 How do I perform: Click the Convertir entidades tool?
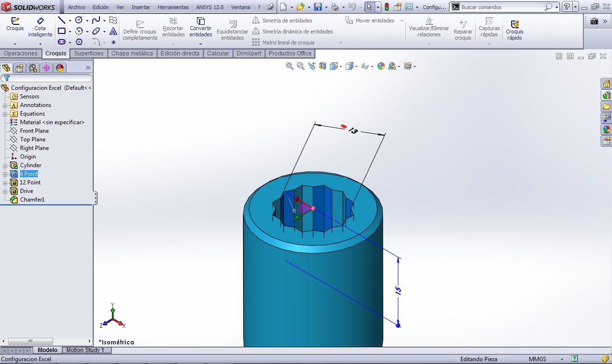(201, 28)
